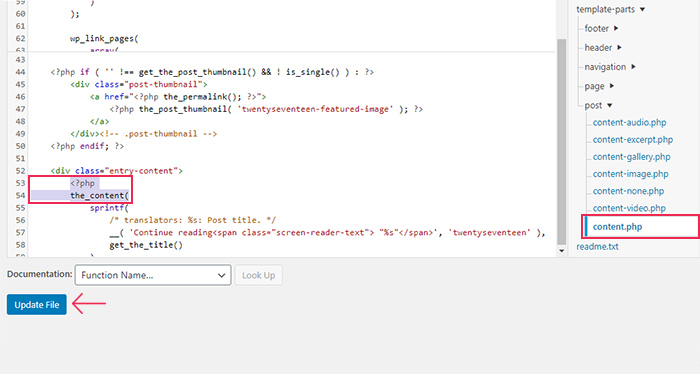Click the Update File button
700x374 pixels.
pyautogui.click(x=37, y=305)
